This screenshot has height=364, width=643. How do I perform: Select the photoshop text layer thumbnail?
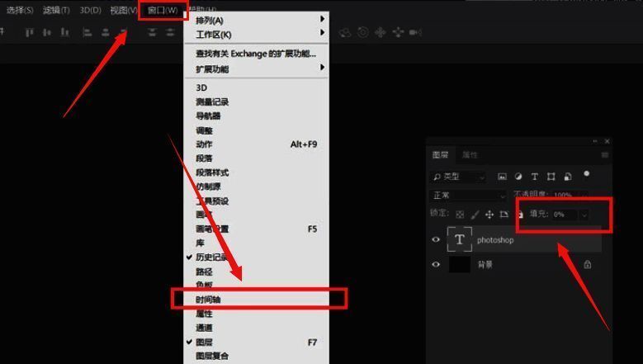point(459,239)
